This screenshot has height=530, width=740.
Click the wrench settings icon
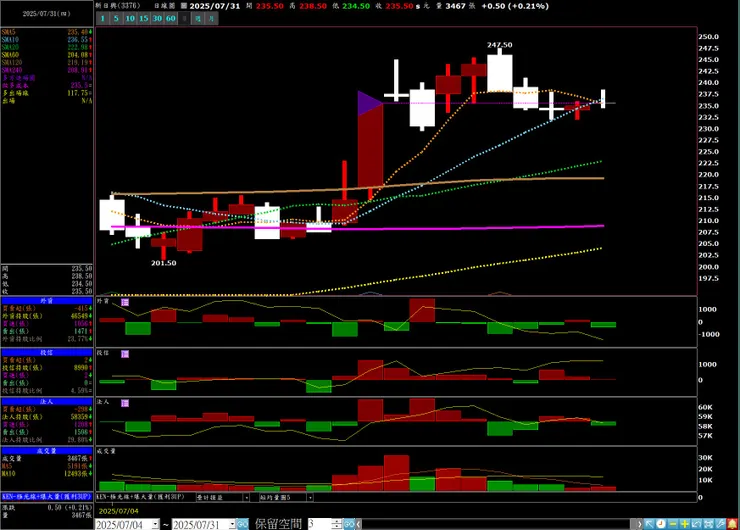tap(720, 524)
